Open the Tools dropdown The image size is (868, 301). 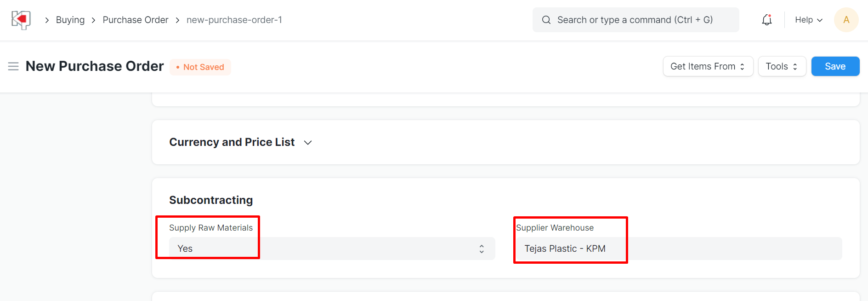[x=782, y=66]
